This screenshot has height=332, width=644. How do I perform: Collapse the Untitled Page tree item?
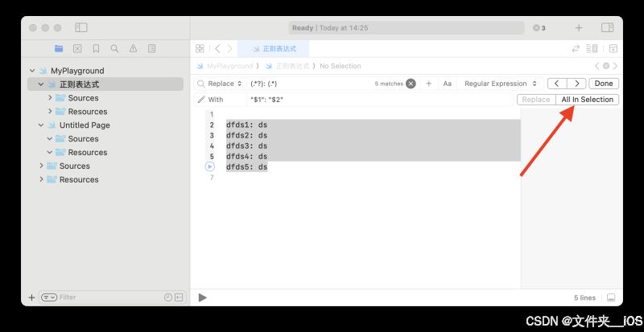click(x=41, y=125)
